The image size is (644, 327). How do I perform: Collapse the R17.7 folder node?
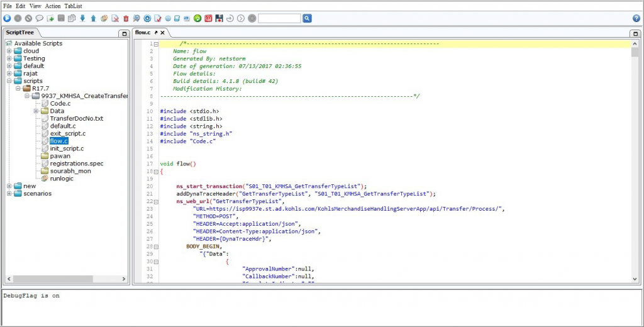pyautogui.click(x=18, y=88)
